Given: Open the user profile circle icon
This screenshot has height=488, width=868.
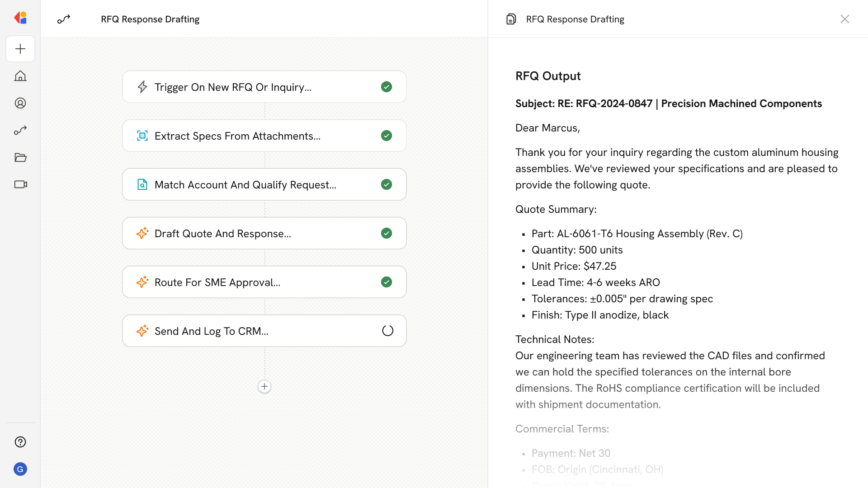Looking at the screenshot, I should click(x=20, y=103).
